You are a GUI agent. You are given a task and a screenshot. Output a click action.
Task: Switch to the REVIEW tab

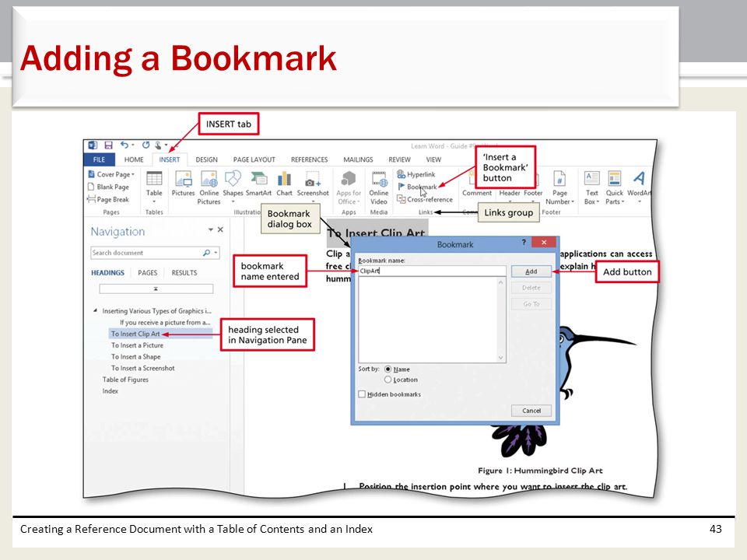click(399, 159)
